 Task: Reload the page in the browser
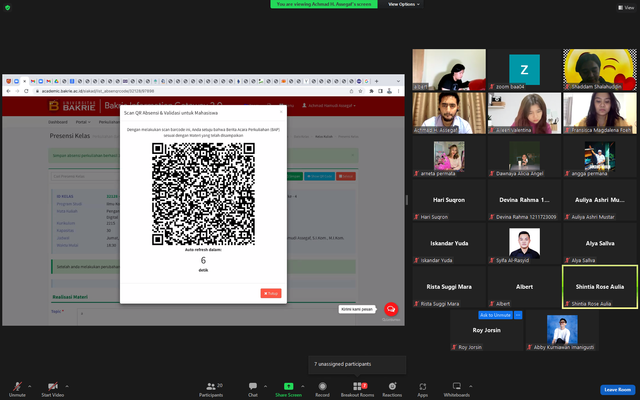[x=26, y=91]
